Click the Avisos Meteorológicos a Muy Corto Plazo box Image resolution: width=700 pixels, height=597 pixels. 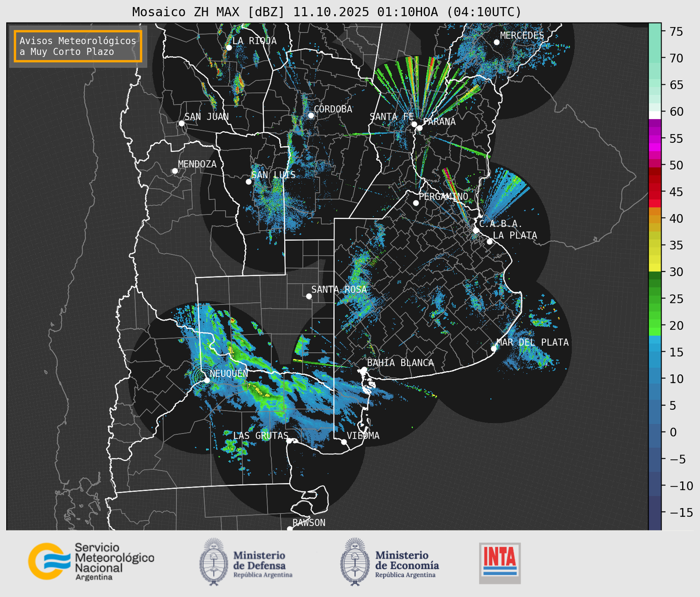(78, 46)
